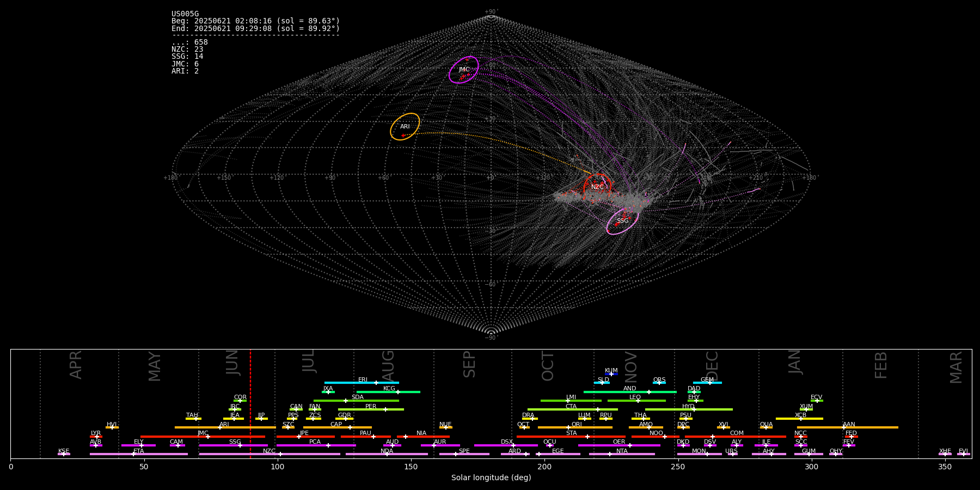Image resolution: width=980 pixels, height=490 pixels.
Task: Click the +120 longitude label on the map
Action: [277, 178]
